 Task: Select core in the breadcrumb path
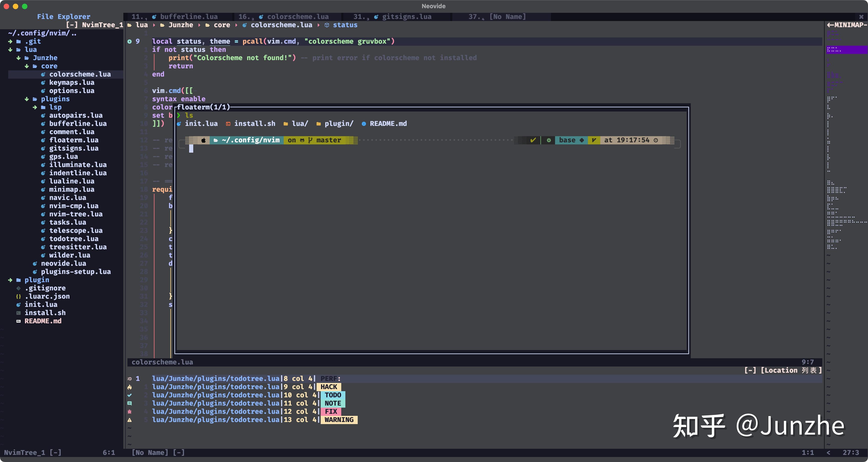(222, 25)
